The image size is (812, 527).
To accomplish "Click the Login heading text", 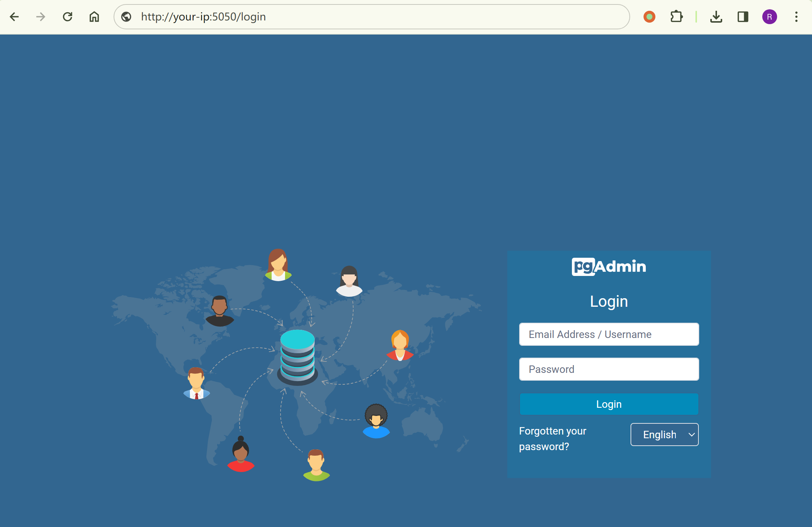I will tap(609, 302).
